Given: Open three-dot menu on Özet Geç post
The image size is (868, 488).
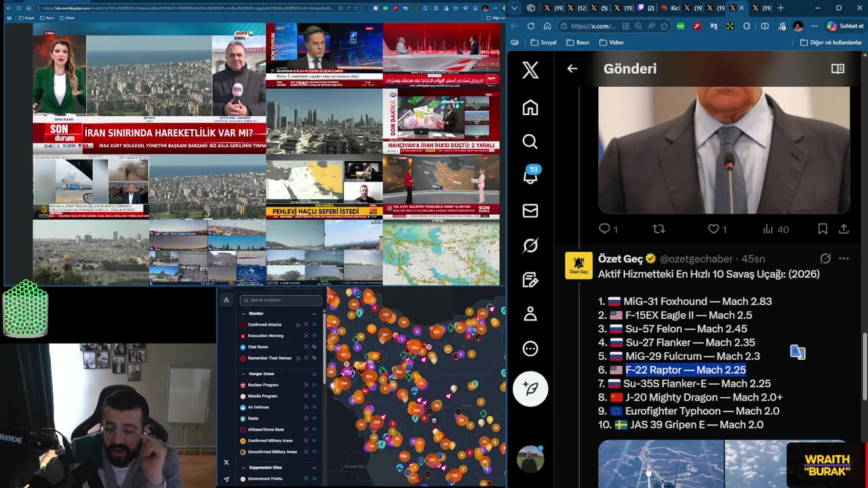Looking at the screenshot, I should (844, 258).
